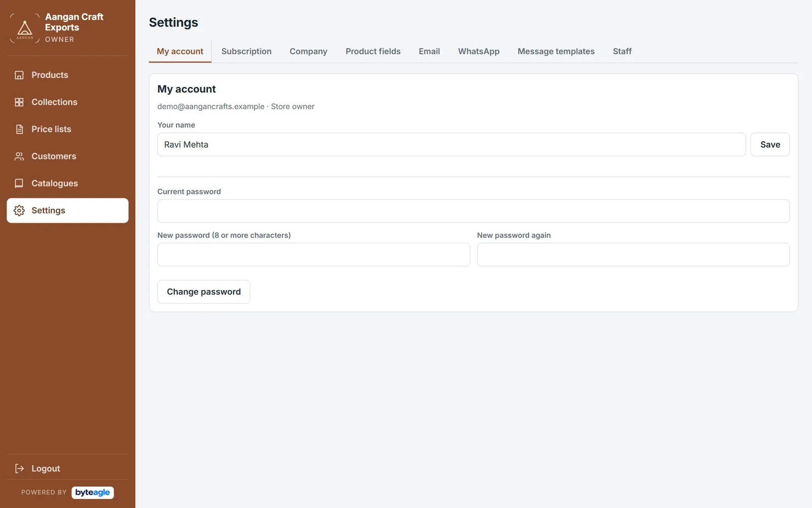Click the Products storefront icon
The image size is (812, 508).
pos(19,75)
